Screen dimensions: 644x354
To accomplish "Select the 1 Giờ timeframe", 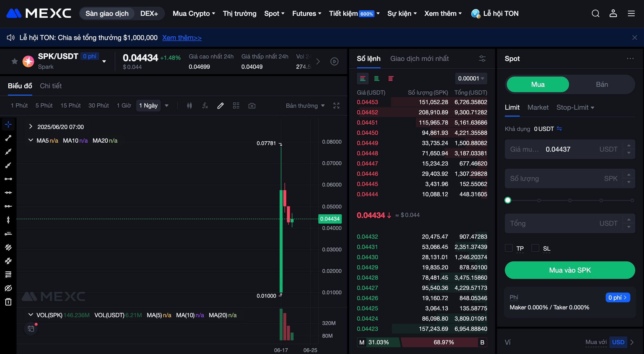I will pyautogui.click(x=124, y=106).
